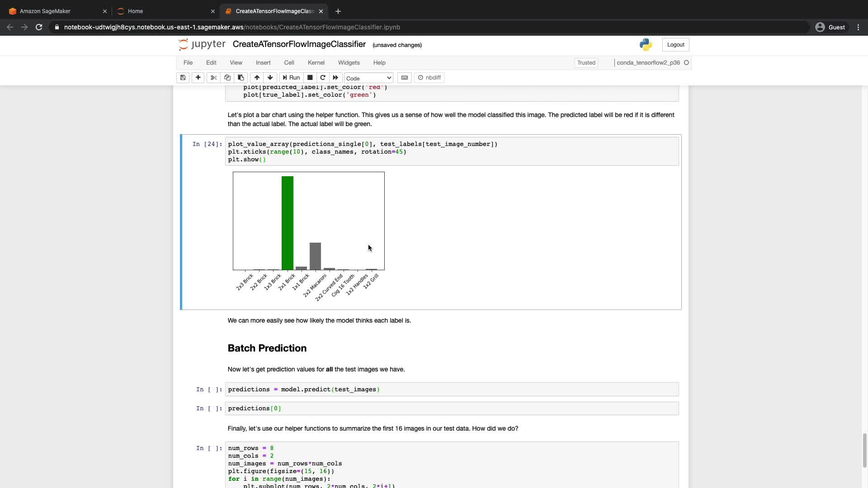Toggle the Trusted notebook indicator
The image size is (868, 488).
(x=586, y=63)
